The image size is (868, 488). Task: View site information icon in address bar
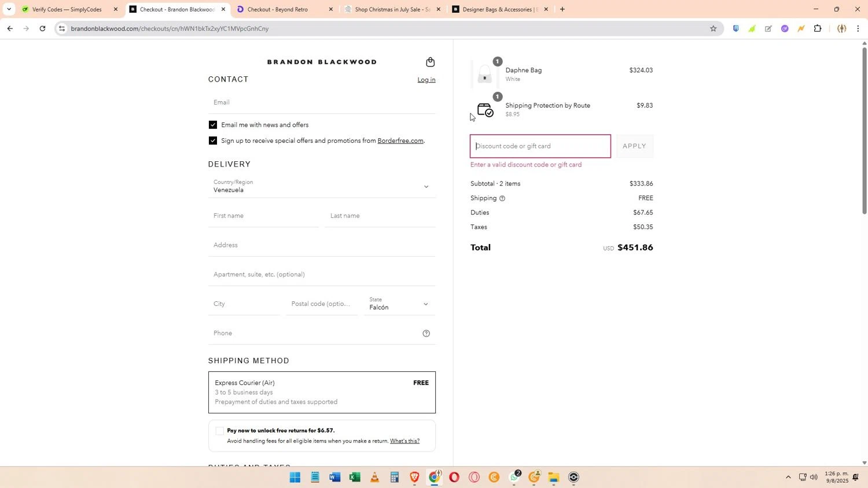click(x=62, y=28)
